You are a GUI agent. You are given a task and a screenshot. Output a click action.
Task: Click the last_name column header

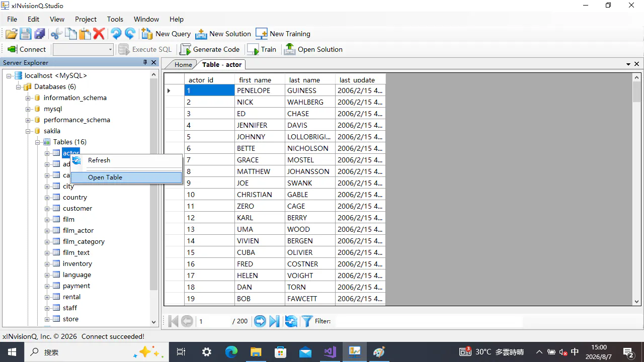(310, 79)
